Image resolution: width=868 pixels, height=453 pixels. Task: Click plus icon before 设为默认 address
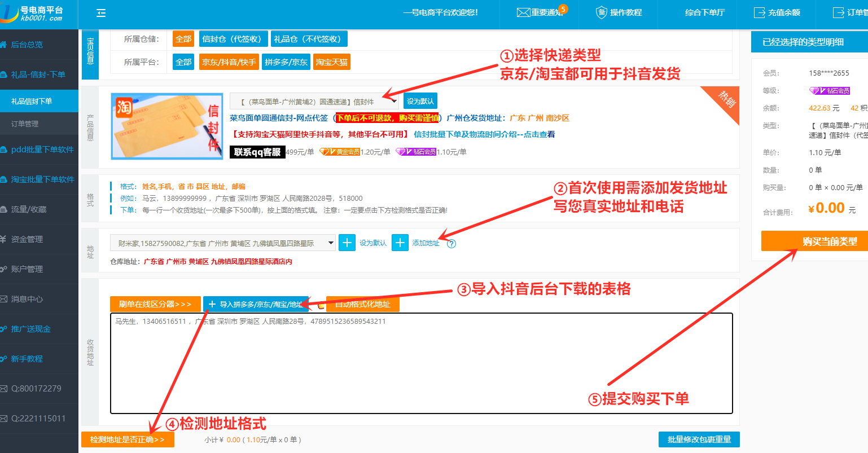click(347, 243)
